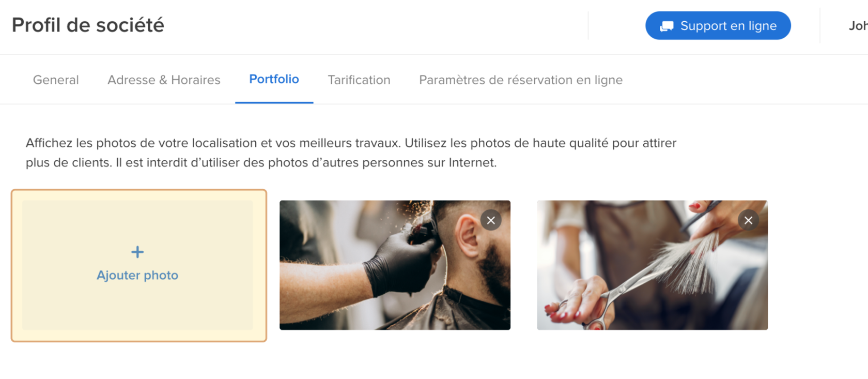The height and width of the screenshot is (379, 868).
Task: Click the portfolio description paragraph text
Action: (x=351, y=153)
